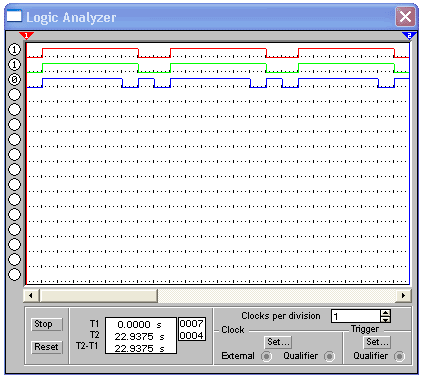421x377 pixels.
Task: Click the scrollbar left arrow
Action: 31,295
